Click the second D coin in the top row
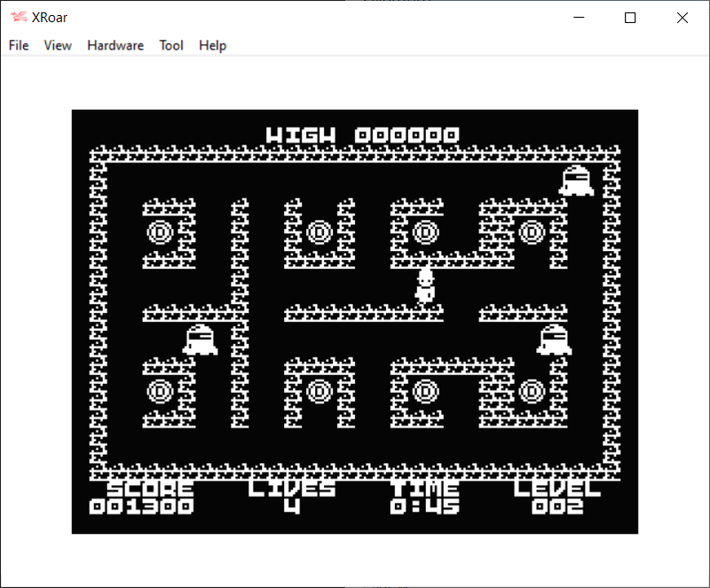Screen dimensions: 710x588 tap(319, 232)
